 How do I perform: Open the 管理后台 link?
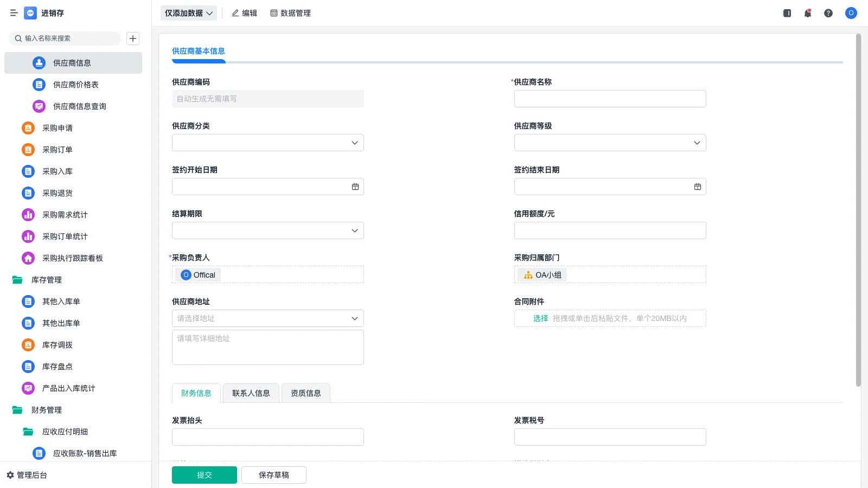27,475
